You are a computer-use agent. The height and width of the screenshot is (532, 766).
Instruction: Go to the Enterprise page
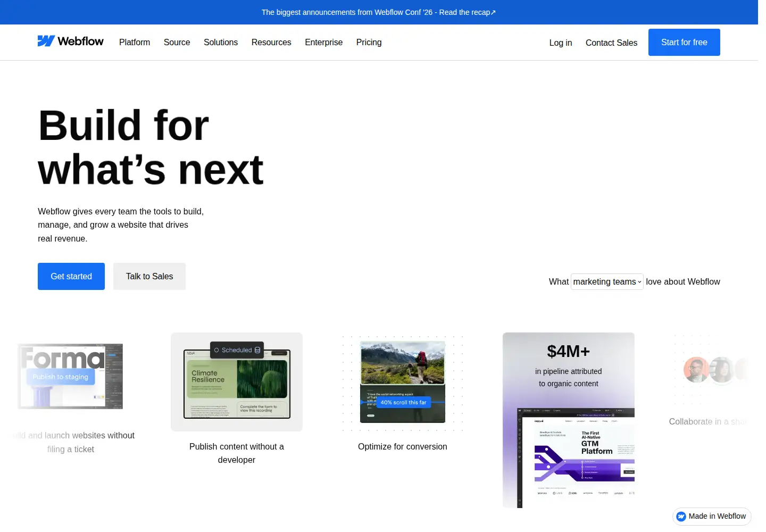(x=323, y=42)
